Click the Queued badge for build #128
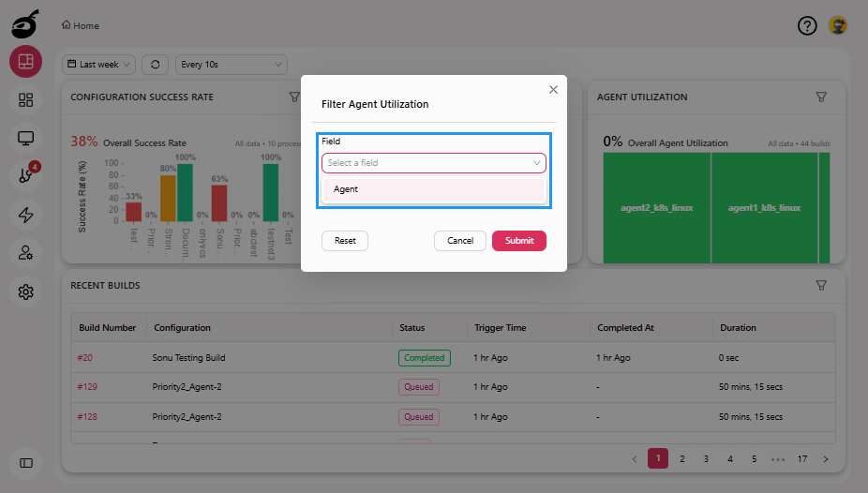Screen dimensions: 868x493 418,417
